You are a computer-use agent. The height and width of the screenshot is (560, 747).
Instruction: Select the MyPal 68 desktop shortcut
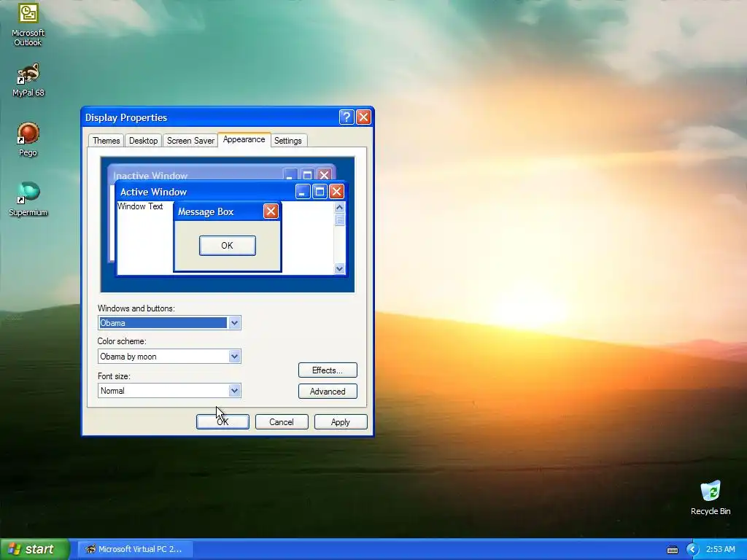point(28,79)
